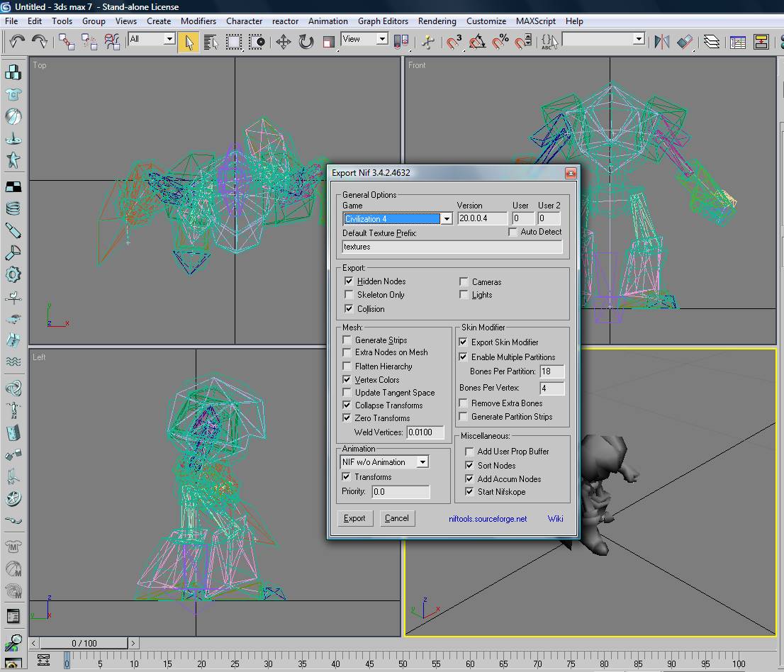
Task: Expand the NIF w/o Animation dropdown
Action: (x=384, y=462)
